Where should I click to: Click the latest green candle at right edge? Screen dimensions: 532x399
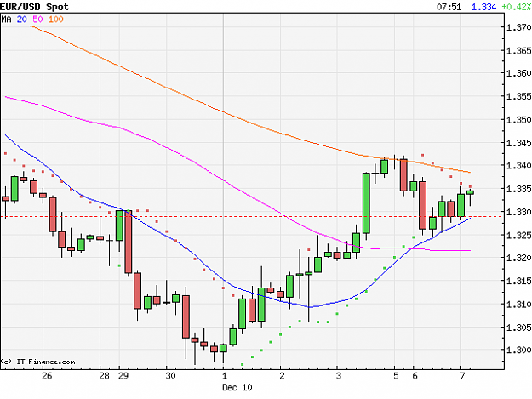[470, 192]
